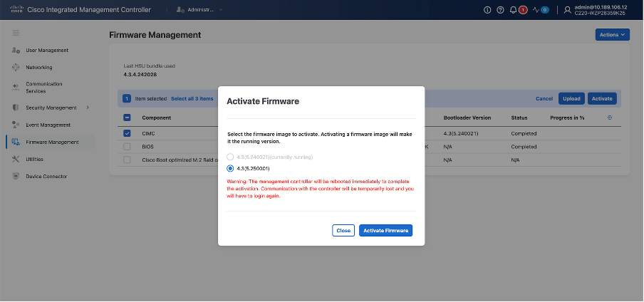
Task: Go to Networking in the sidebar
Action: (39, 68)
